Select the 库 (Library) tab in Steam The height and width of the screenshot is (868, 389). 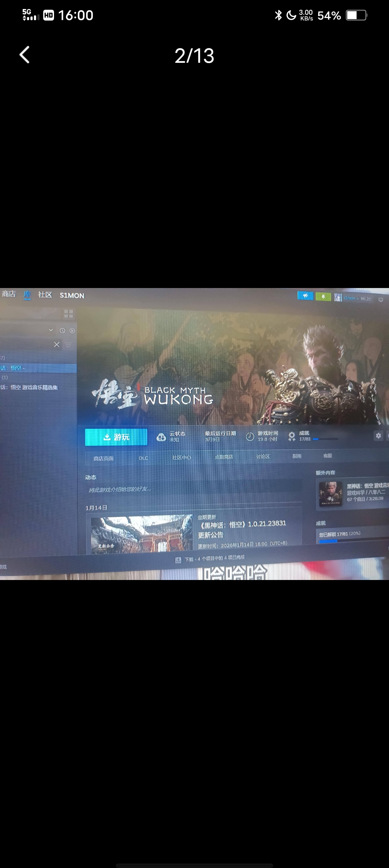[27, 295]
